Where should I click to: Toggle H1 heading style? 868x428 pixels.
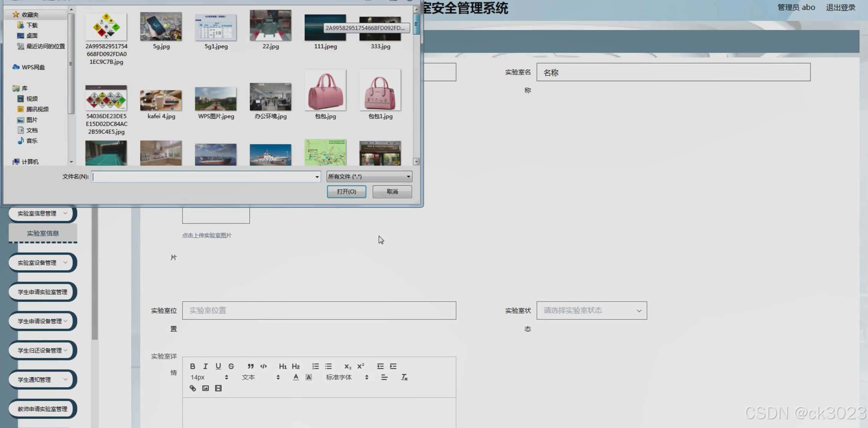pyautogui.click(x=282, y=366)
